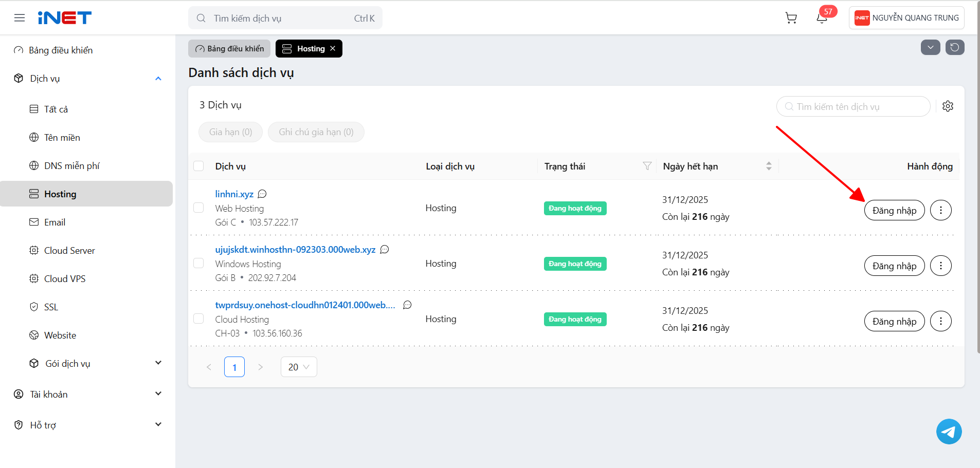Click the note icon beside twprdsuy.onehost domain
This screenshot has width=980, height=468.
tap(407, 305)
